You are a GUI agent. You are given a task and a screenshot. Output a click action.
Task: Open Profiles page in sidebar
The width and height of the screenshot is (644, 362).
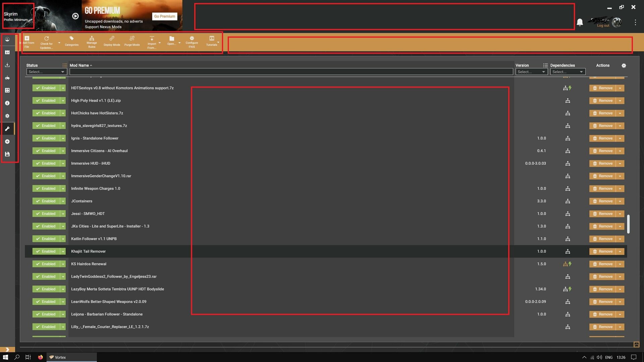7,52
